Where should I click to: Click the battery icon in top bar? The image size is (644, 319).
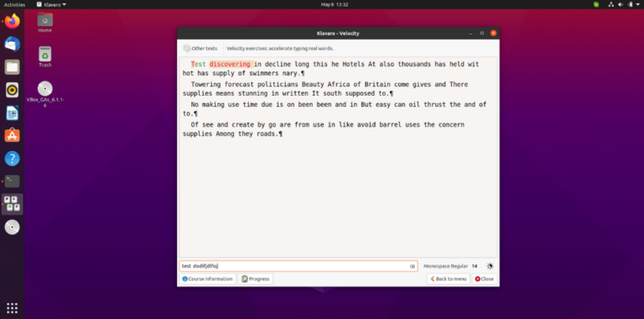(631, 4)
